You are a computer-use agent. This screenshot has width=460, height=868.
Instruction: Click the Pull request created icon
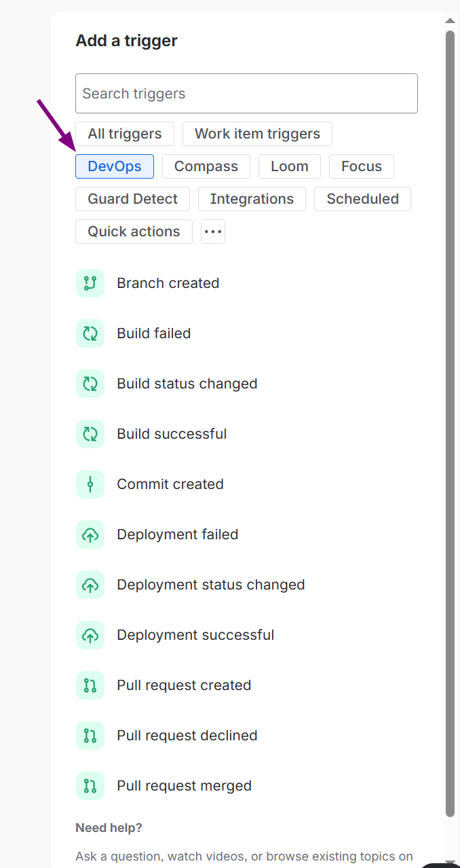click(90, 685)
